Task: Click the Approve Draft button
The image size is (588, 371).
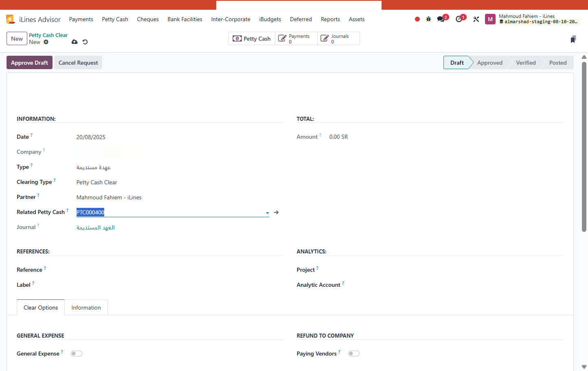Action: 29,63
